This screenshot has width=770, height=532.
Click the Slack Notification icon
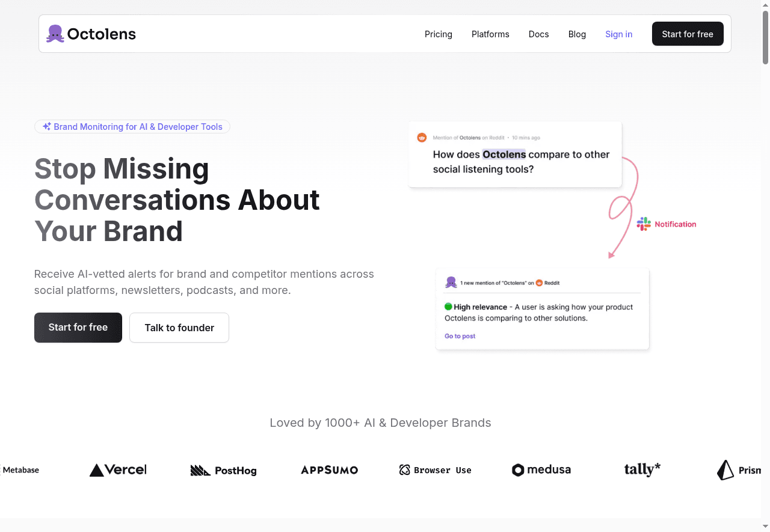pyautogui.click(x=644, y=224)
